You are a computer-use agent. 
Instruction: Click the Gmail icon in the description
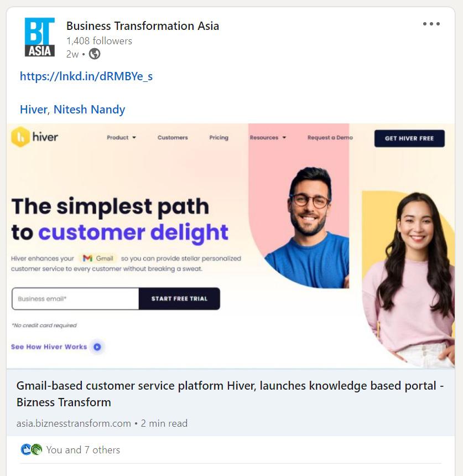click(x=87, y=258)
